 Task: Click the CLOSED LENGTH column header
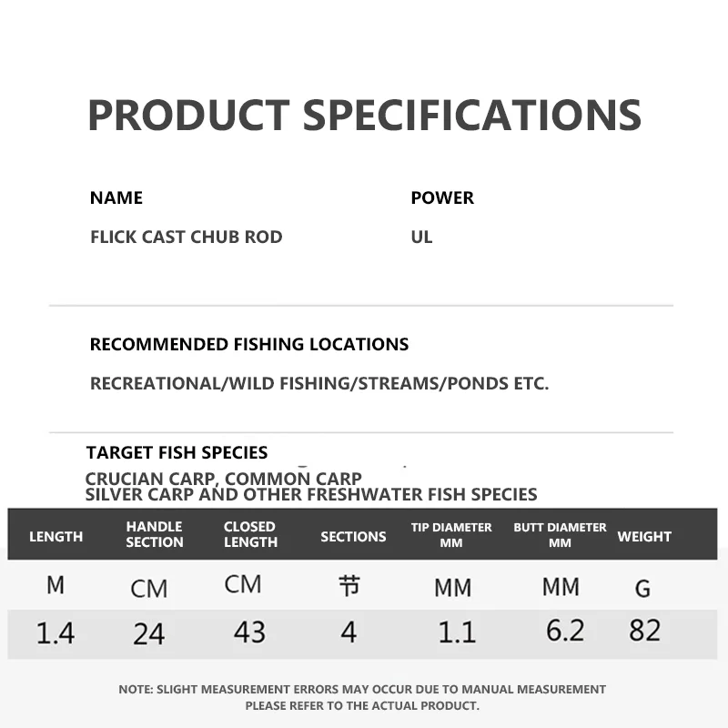[x=250, y=534]
